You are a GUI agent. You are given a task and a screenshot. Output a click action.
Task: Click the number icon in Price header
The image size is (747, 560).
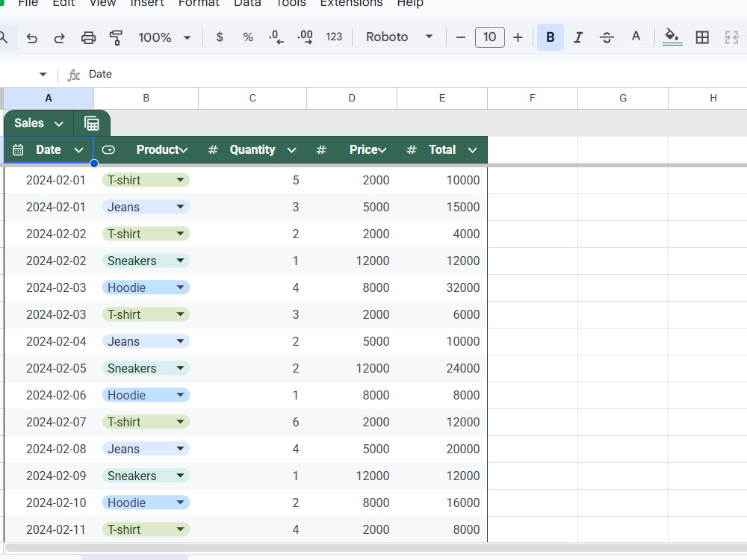[321, 150]
